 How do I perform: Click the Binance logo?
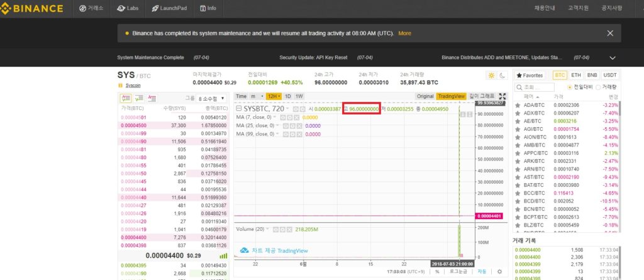[x=32, y=9]
